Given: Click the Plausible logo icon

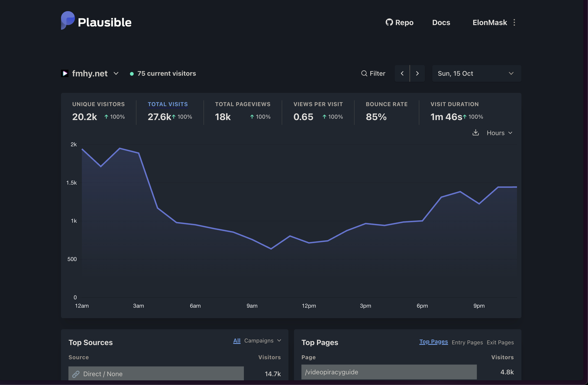Looking at the screenshot, I should click(68, 20).
